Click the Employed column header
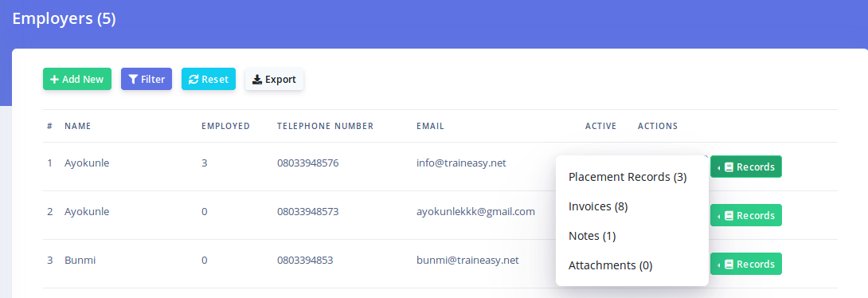 225,126
